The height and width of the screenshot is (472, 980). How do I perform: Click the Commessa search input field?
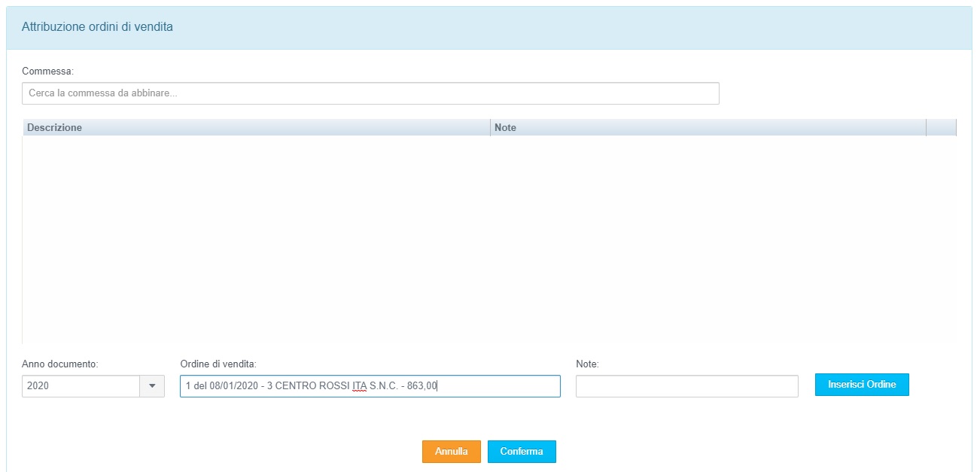point(370,93)
